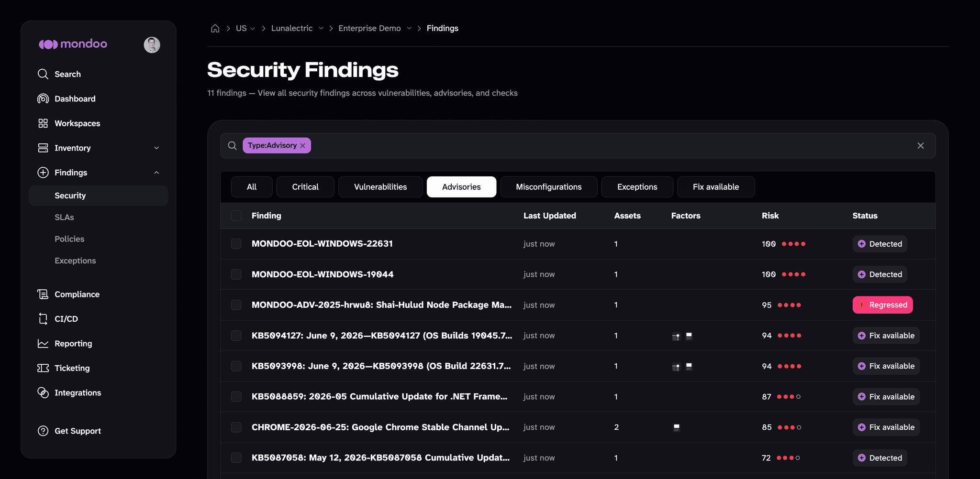This screenshot has width=980, height=479.
Task: Check the KB5094127 row checkbox
Action: 236,336
